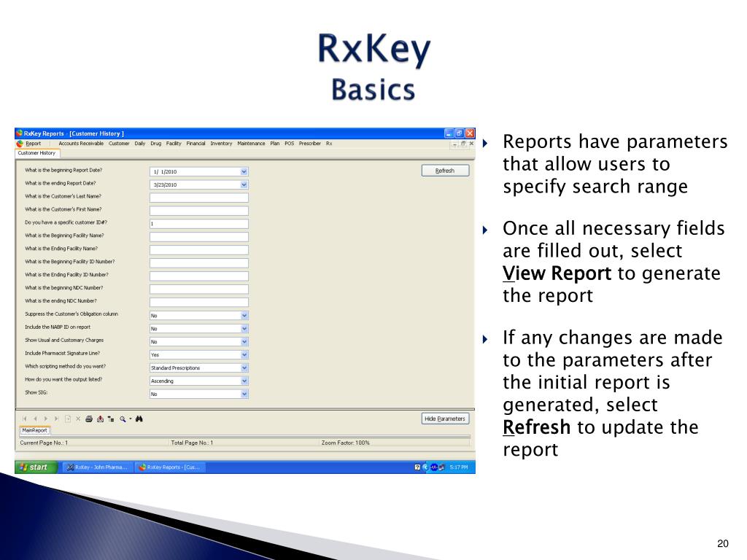Print the report using printer icon
Viewport: 747px width, 560px height.
click(x=89, y=419)
